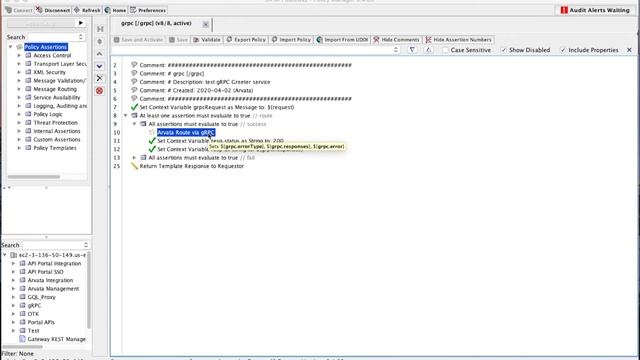
Task: Expand the Access Control folder
Action: click(x=19, y=55)
